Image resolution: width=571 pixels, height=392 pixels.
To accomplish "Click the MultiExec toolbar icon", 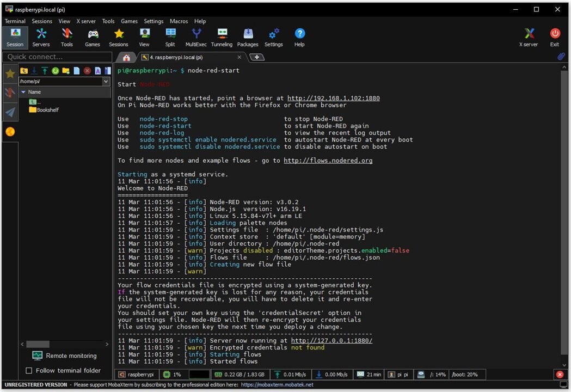I will [196, 37].
